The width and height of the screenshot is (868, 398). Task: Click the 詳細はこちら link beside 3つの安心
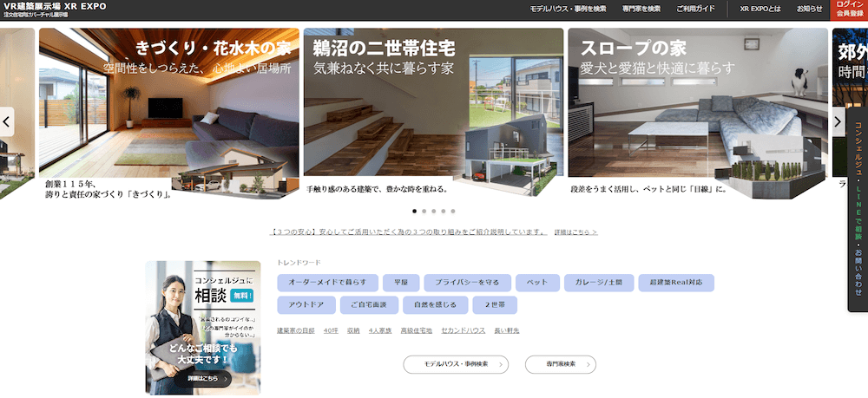(x=576, y=232)
